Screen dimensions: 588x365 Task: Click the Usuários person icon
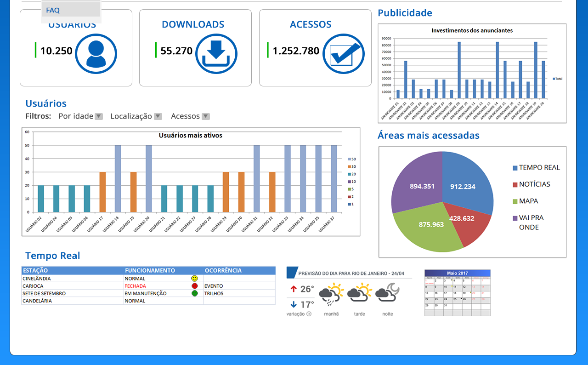click(x=96, y=54)
